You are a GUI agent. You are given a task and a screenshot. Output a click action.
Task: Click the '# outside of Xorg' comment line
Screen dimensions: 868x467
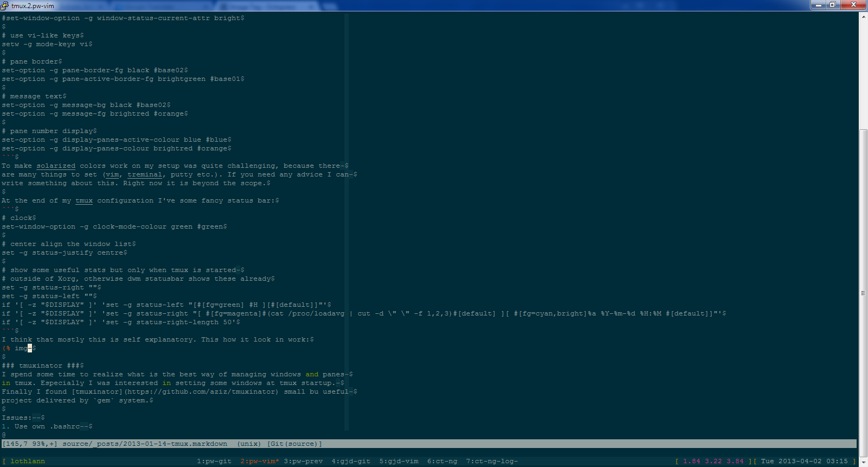138,279
